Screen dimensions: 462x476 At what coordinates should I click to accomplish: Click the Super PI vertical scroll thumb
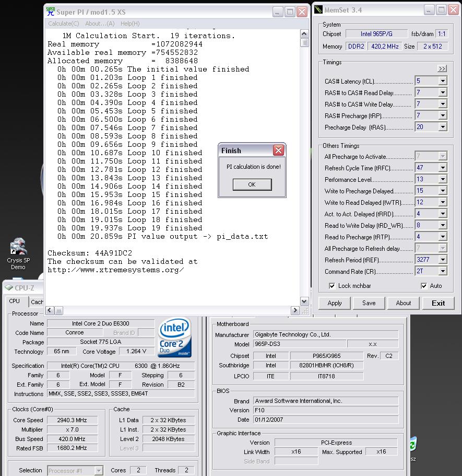coord(304,42)
